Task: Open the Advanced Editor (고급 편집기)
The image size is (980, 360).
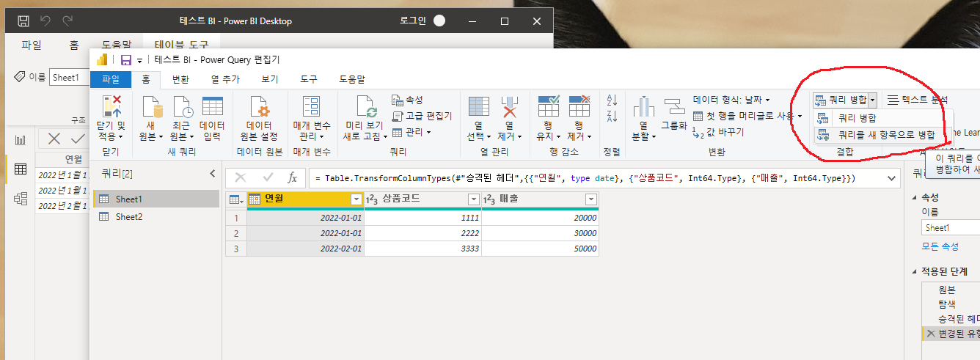Action: pos(423,116)
